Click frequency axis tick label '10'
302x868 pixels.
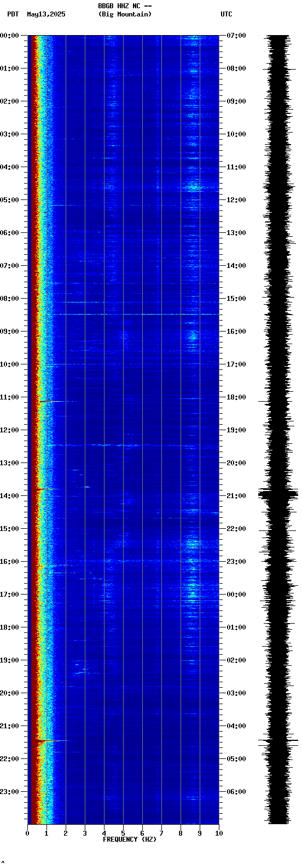219,833
